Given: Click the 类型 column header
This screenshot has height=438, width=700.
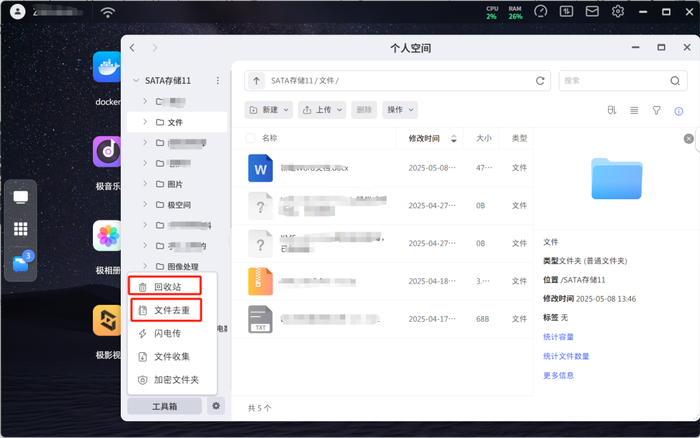Looking at the screenshot, I should click(519, 138).
